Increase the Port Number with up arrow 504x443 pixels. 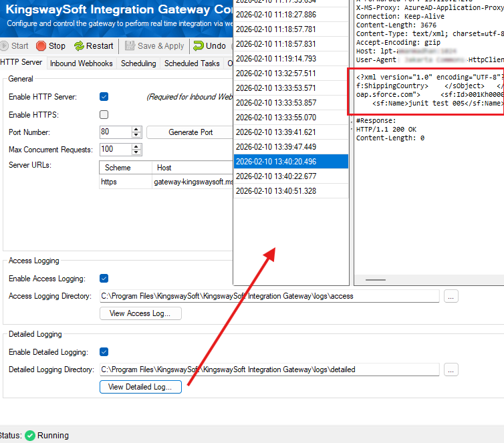click(x=136, y=130)
